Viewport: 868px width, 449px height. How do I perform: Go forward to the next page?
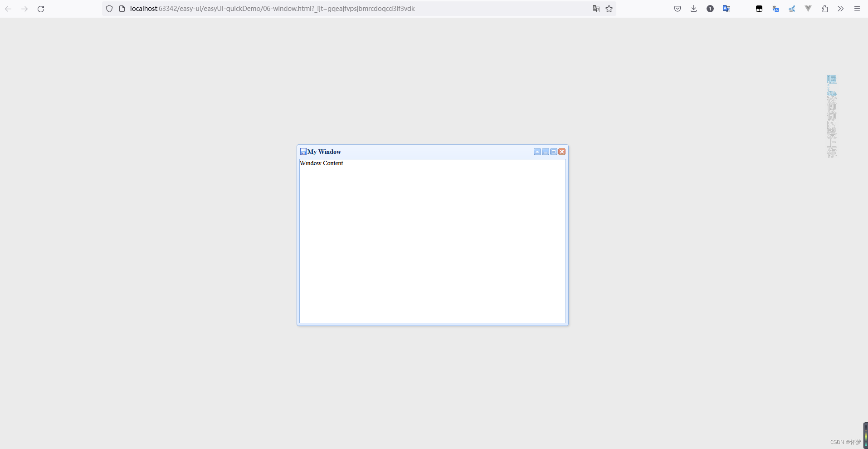(24, 9)
